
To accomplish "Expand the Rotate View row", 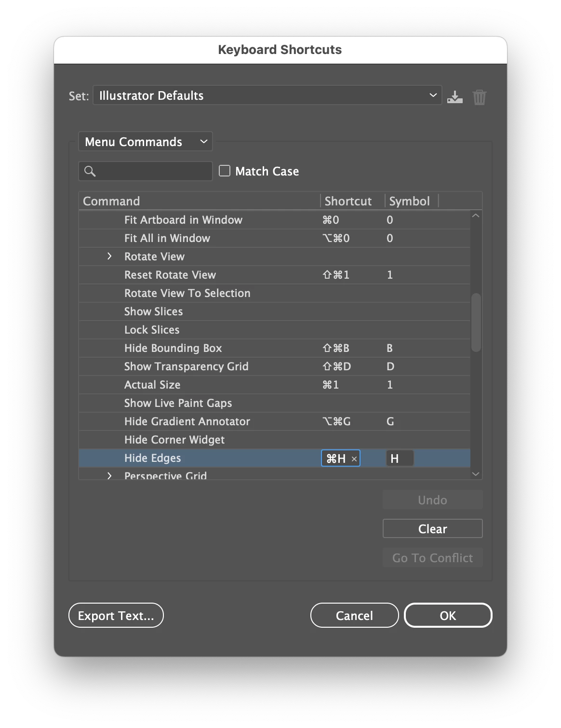I will click(x=109, y=256).
